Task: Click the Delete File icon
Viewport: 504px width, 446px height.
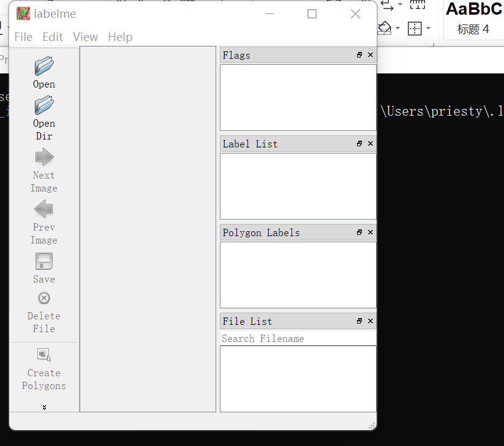Action: point(44,299)
